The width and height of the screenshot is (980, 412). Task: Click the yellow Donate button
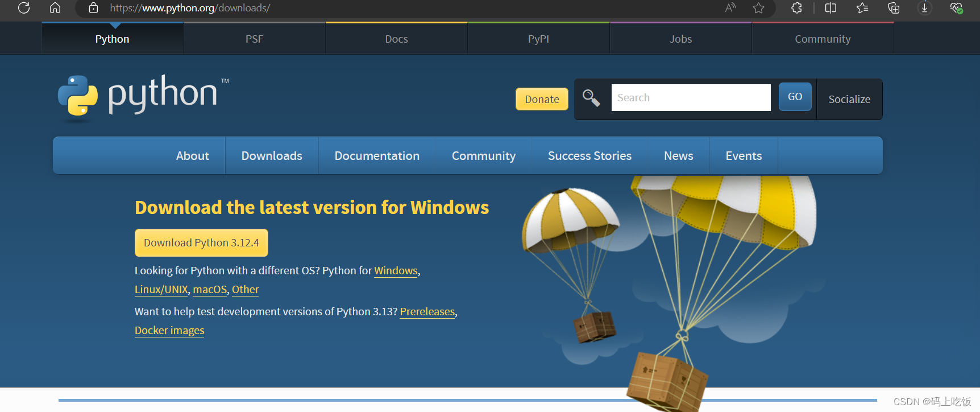pos(542,99)
